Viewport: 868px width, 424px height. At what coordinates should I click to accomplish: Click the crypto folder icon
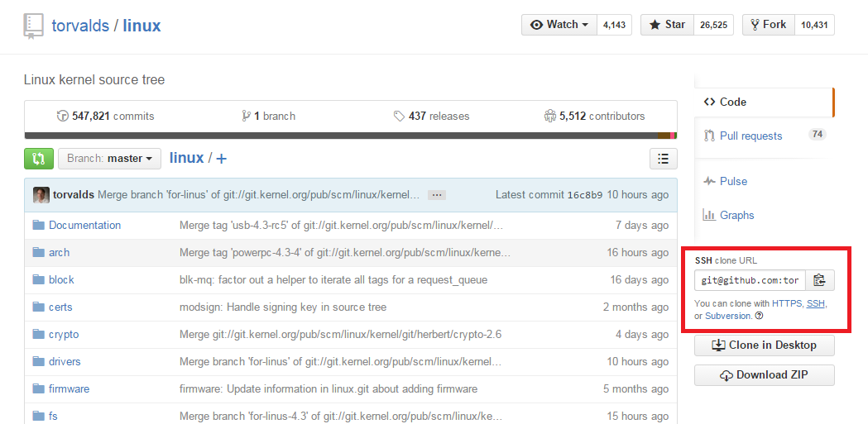coord(38,334)
